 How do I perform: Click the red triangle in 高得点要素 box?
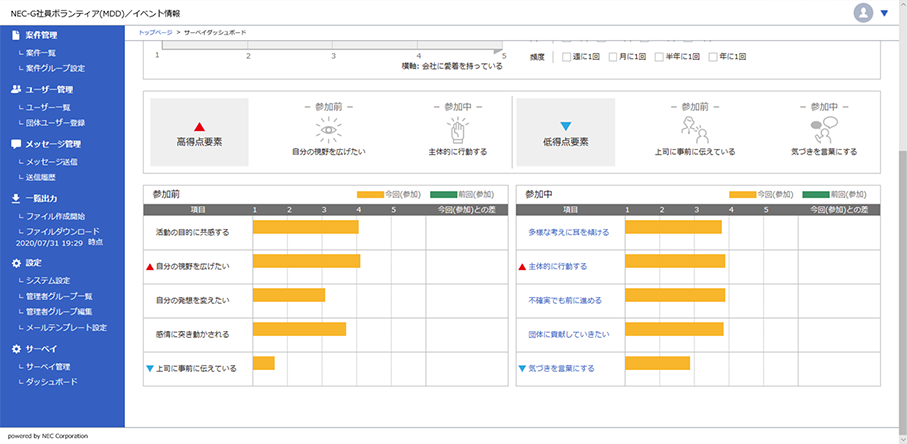coord(199,127)
